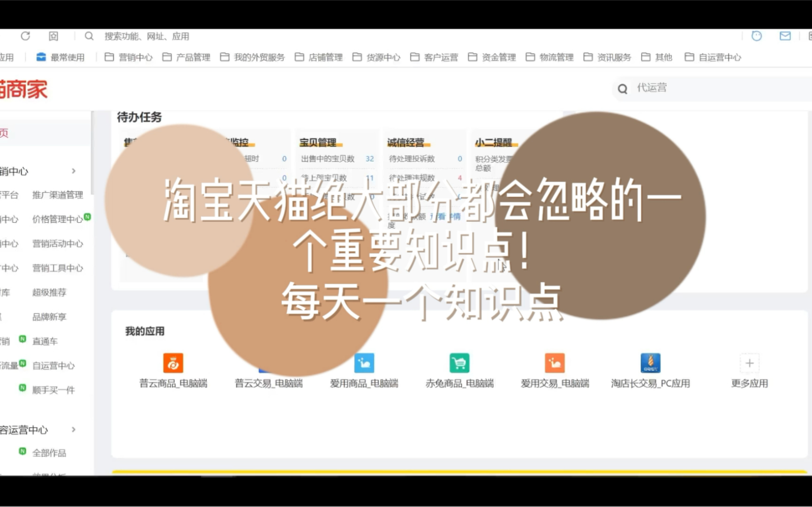
Task: Open the 其他 bookmark folder
Action: pos(657,57)
